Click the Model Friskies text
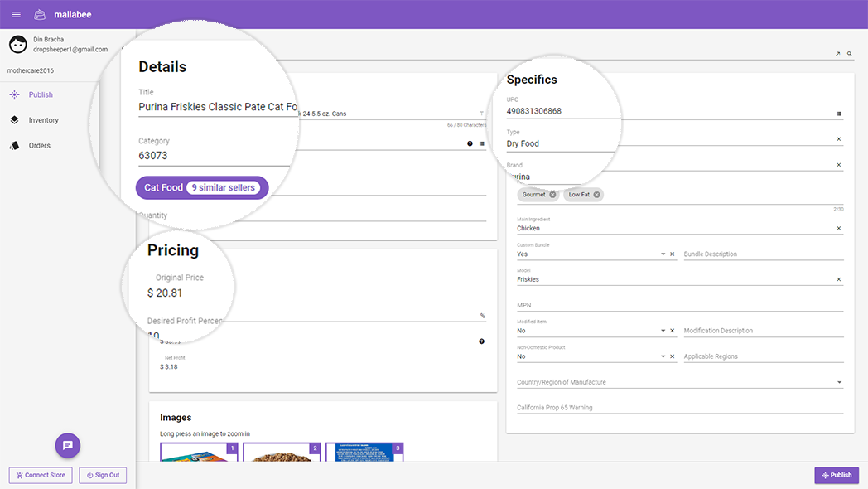The width and height of the screenshot is (868, 489). (528, 279)
